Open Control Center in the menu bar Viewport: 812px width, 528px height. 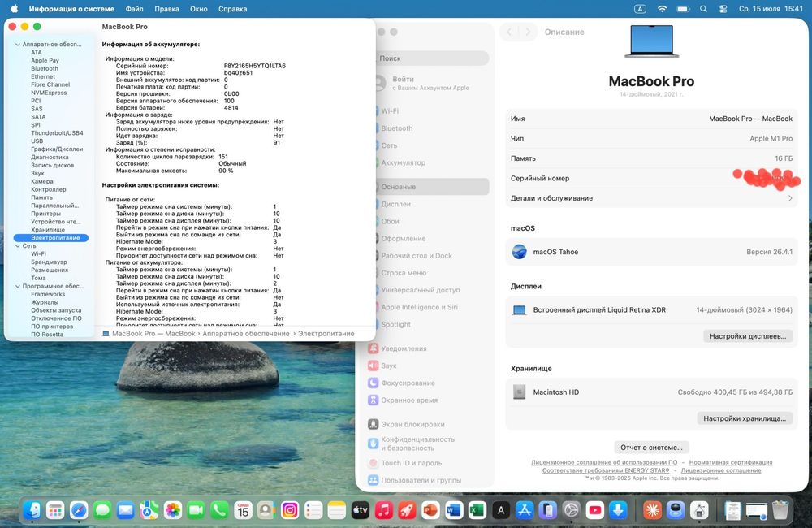pyautogui.click(x=723, y=9)
